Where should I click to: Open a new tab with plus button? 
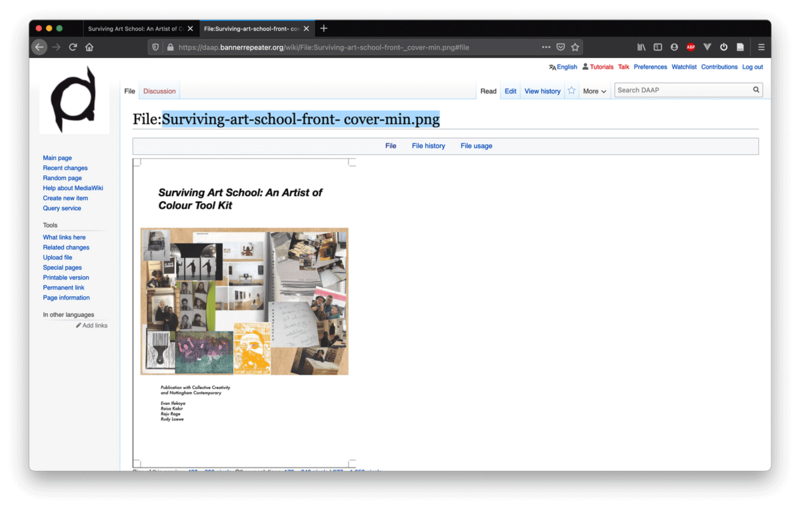323,28
